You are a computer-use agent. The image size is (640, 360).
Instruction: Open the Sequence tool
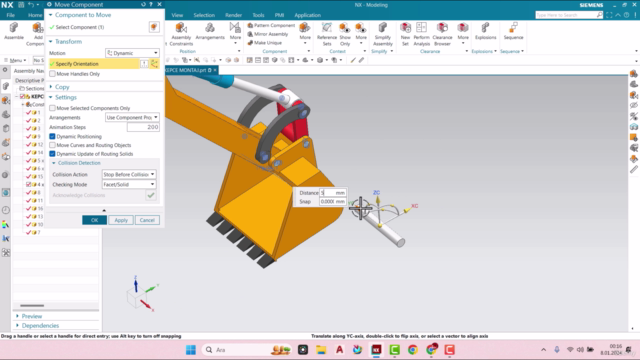[513, 31]
